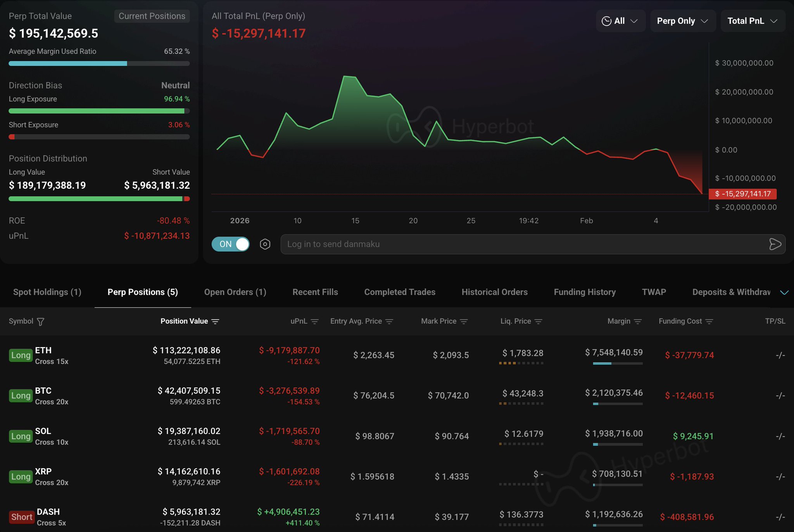Open the Total PnL dropdown
This screenshot has width=794, height=532.
pos(752,21)
